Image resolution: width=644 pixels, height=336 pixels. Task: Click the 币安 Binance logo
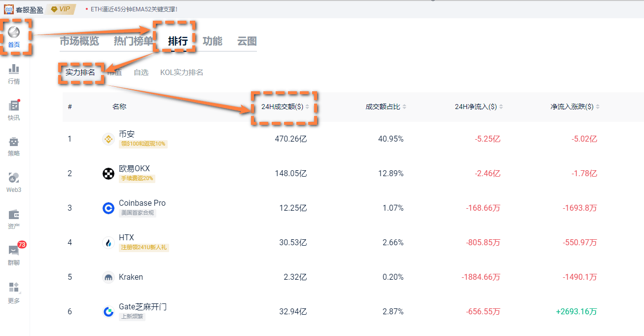[108, 139]
